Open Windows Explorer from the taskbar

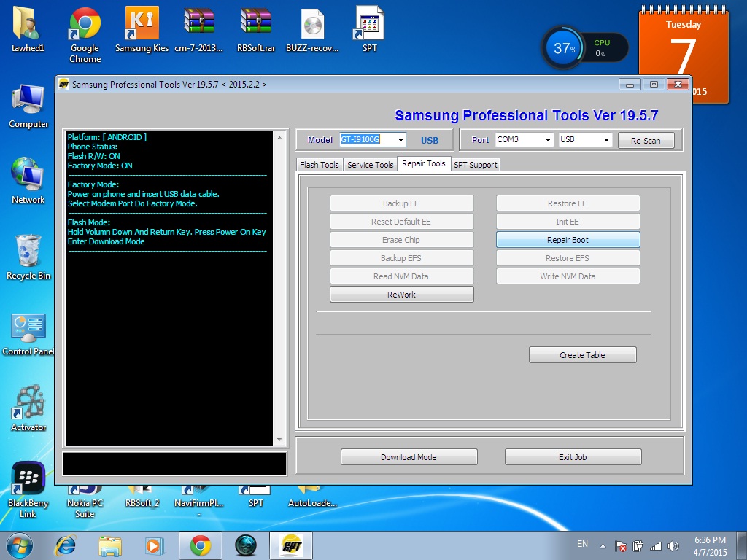pyautogui.click(x=109, y=545)
